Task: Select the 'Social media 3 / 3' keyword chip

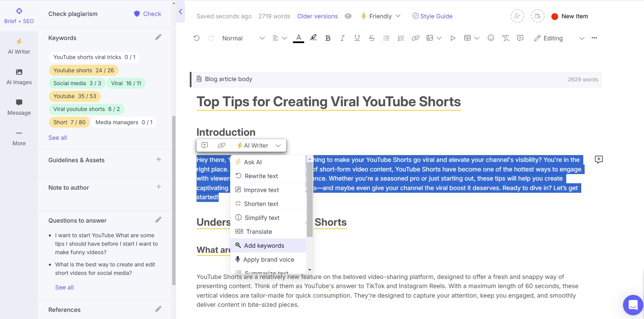Action: (x=77, y=83)
